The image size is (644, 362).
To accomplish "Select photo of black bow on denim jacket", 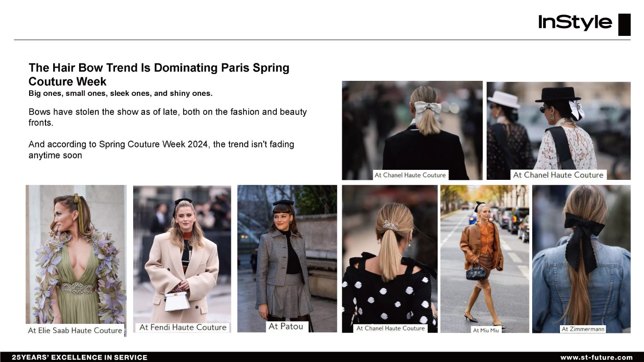I will click(x=581, y=259).
